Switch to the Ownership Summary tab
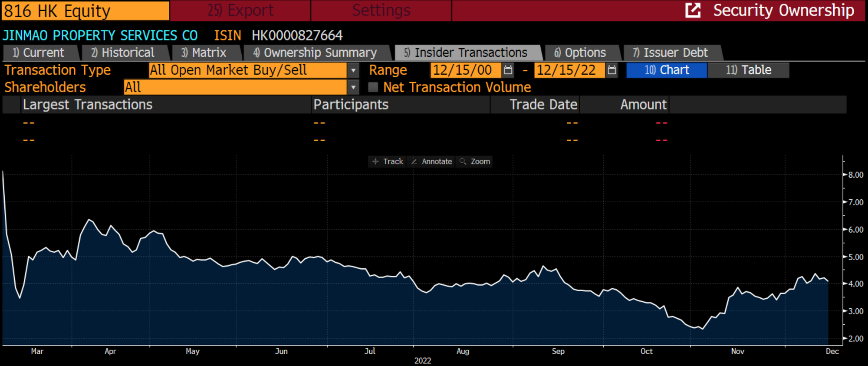 pos(315,53)
